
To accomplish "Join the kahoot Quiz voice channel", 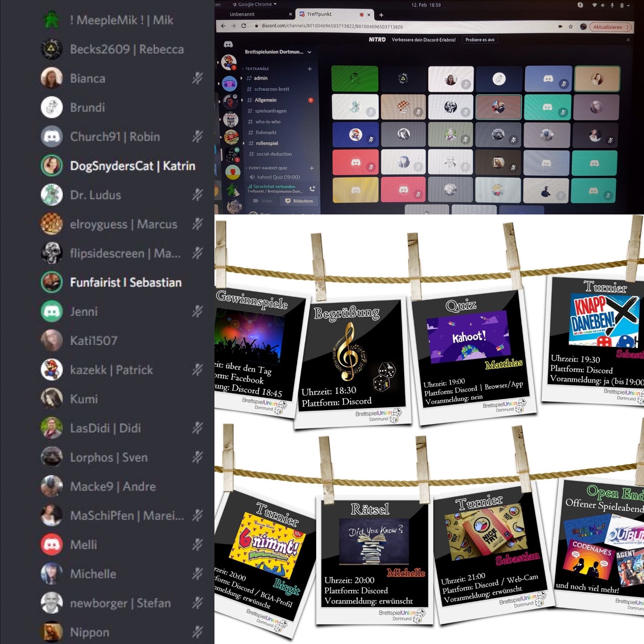I will [x=278, y=177].
